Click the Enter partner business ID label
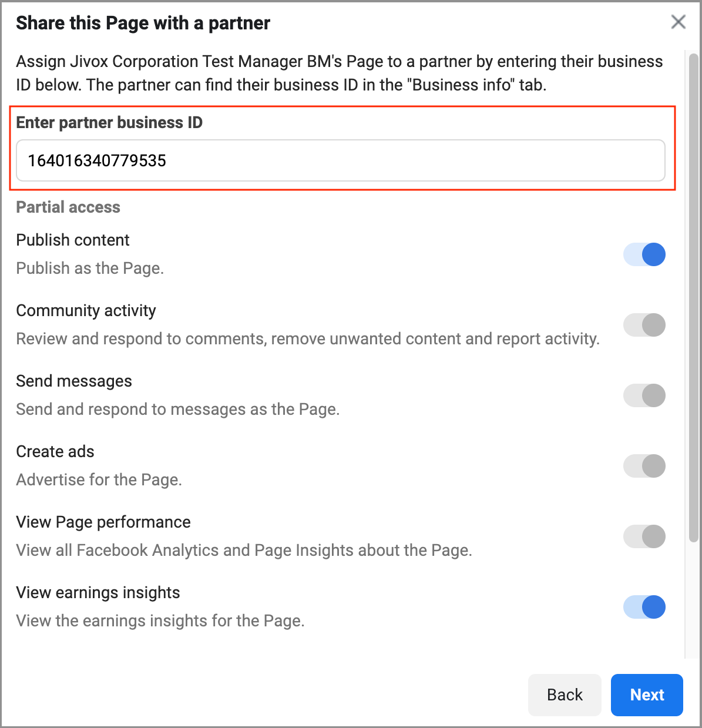 [109, 122]
